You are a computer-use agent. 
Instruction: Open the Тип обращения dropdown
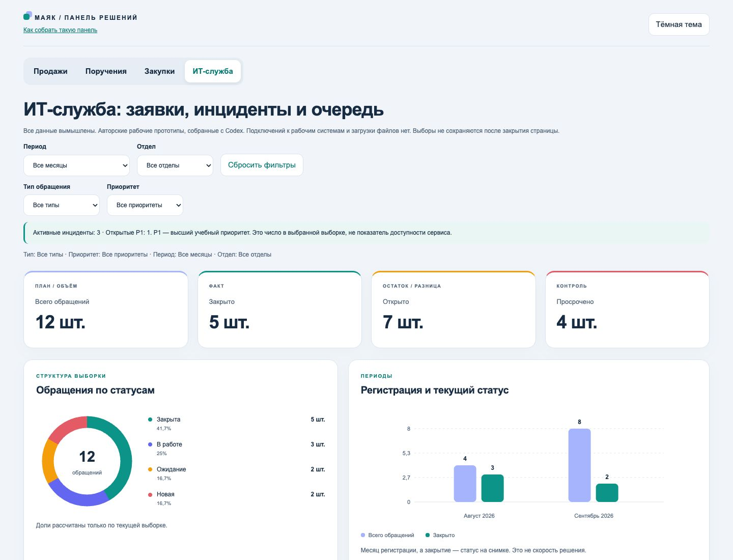[62, 205]
